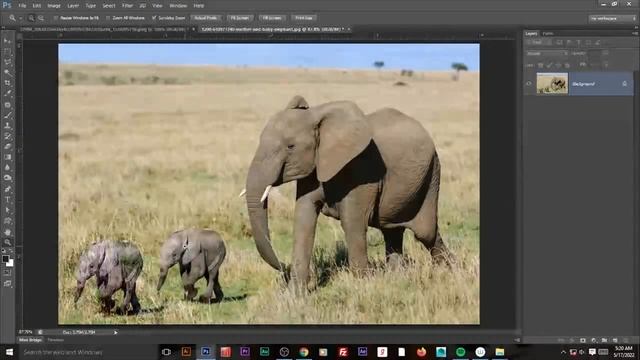Toggle lock position in Layers panel

click(558, 65)
